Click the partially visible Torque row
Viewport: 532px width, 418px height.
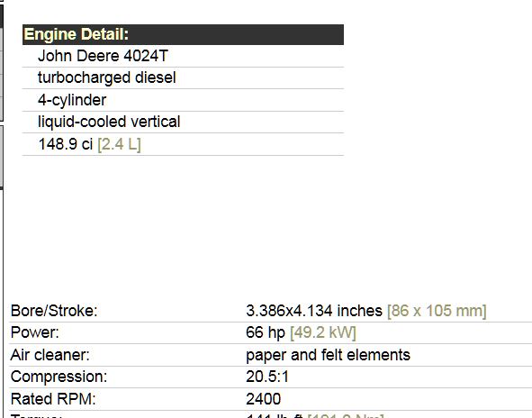pos(270,414)
